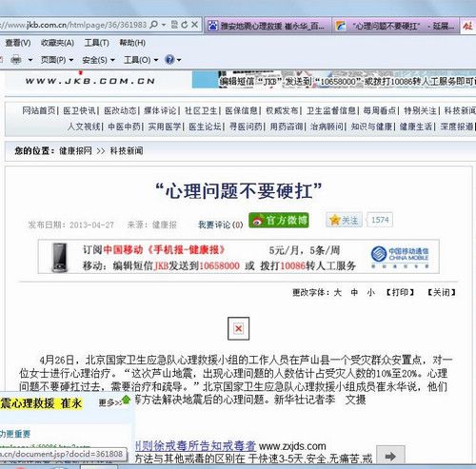The image size is (476, 469).
Task: Stop loading with the address bar X
Action: 195,25
